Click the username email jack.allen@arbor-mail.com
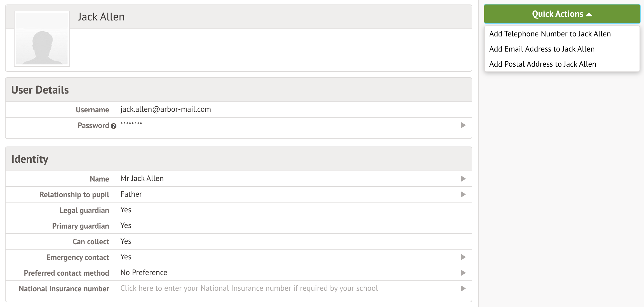 point(166,109)
